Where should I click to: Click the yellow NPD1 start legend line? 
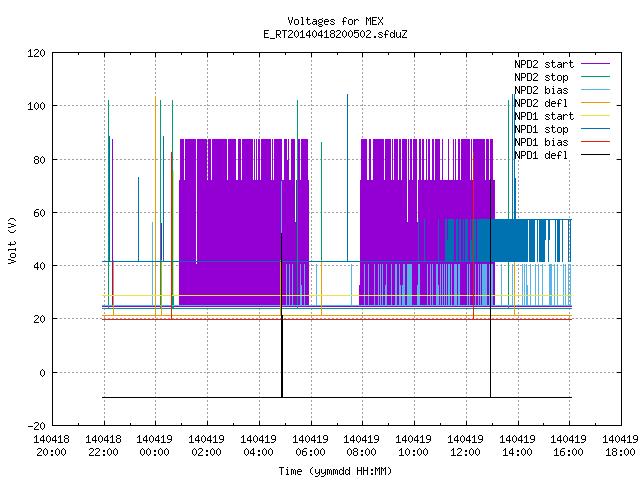(596, 116)
